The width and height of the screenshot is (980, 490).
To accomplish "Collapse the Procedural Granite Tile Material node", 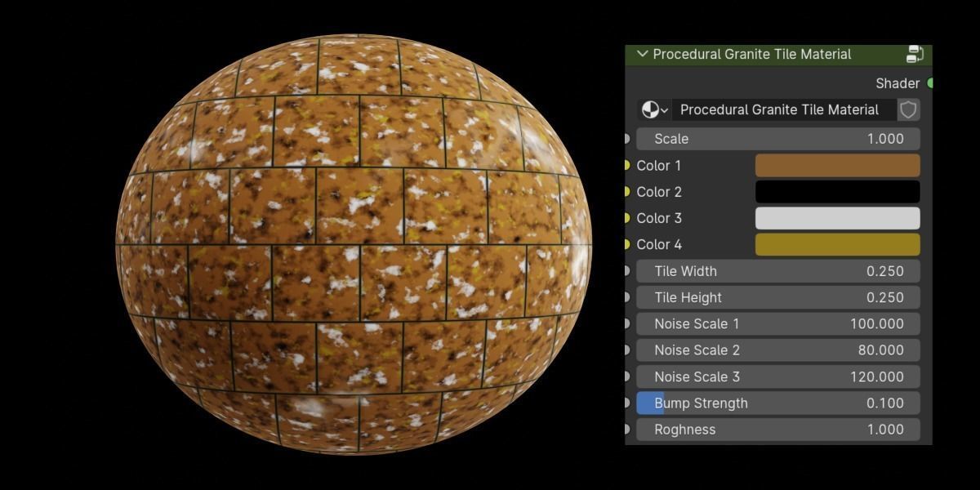I will coord(642,54).
